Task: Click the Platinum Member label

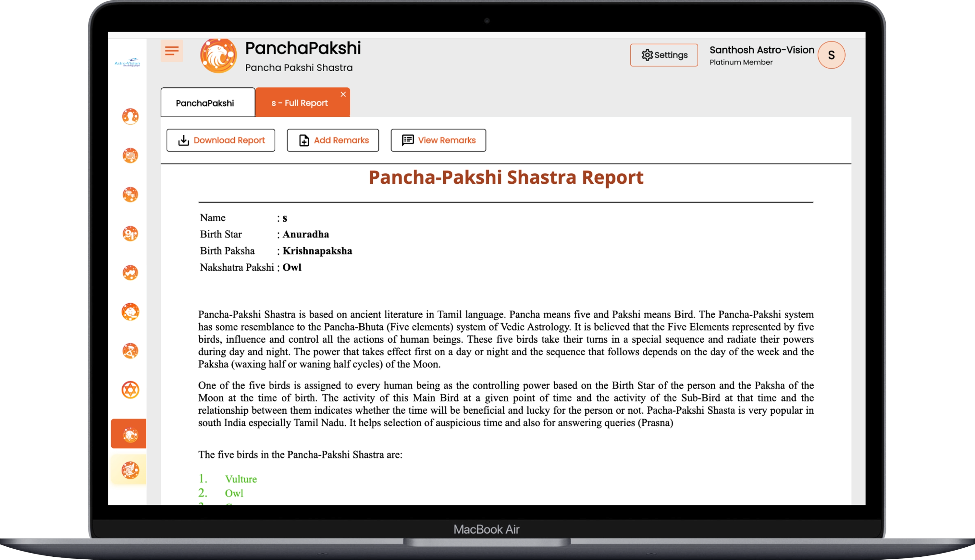Action: point(741,62)
